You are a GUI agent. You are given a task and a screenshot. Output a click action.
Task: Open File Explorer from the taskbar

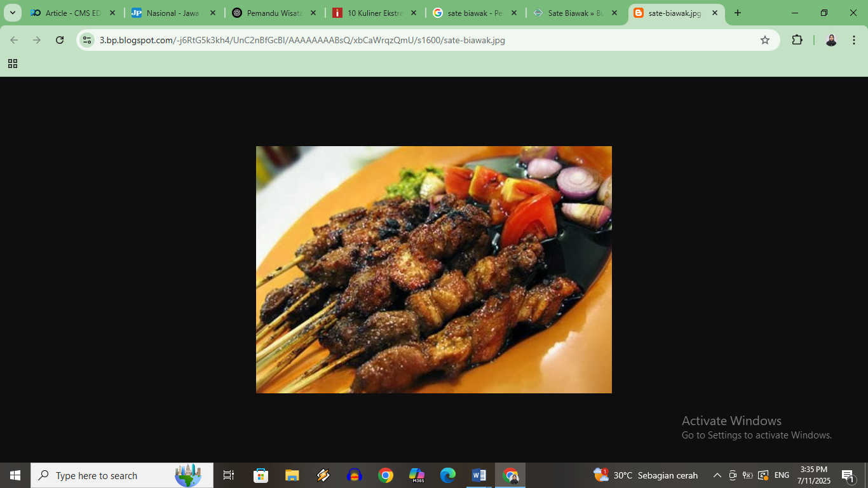[x=292, y=475]
